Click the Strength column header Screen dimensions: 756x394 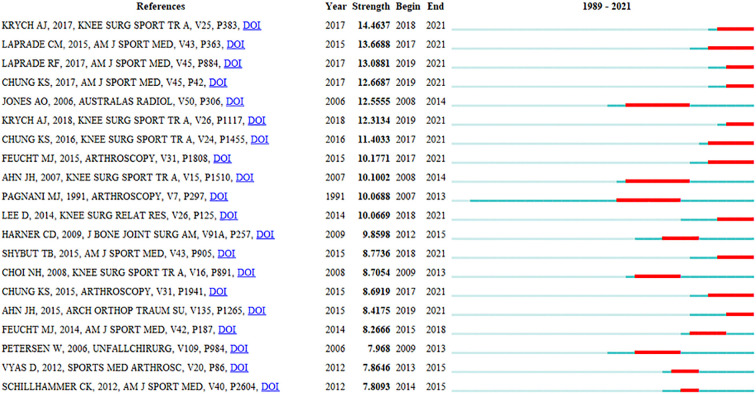coord(371,7)
